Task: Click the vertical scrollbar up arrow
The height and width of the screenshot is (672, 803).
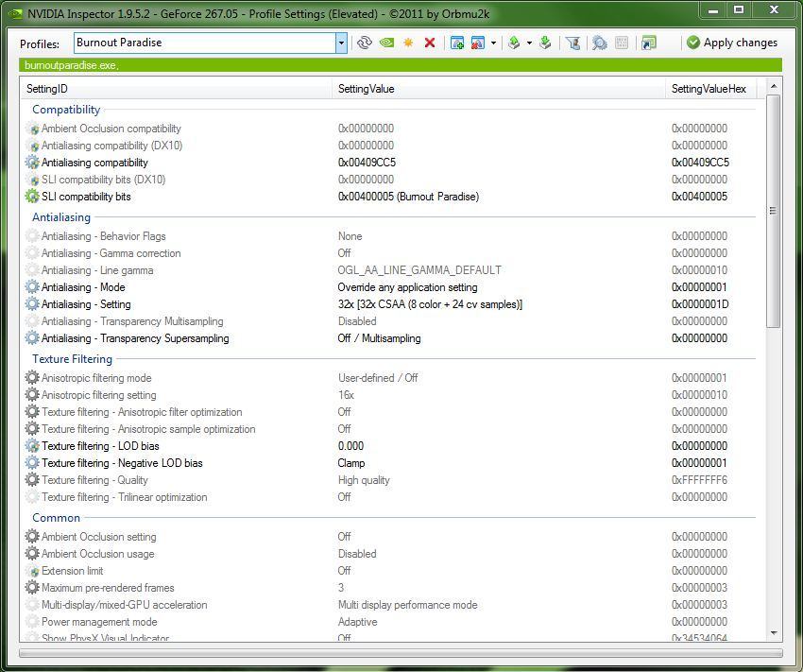Action: (774, 86)
